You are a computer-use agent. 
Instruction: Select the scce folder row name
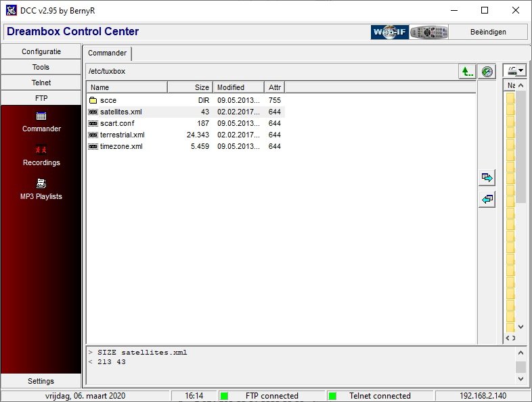pos(108,100)
